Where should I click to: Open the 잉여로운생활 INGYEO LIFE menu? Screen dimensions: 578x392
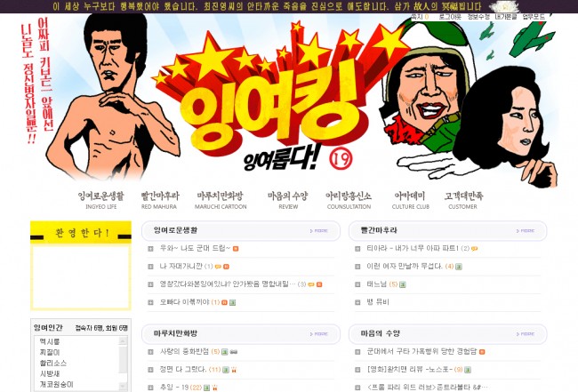(101, 200)
